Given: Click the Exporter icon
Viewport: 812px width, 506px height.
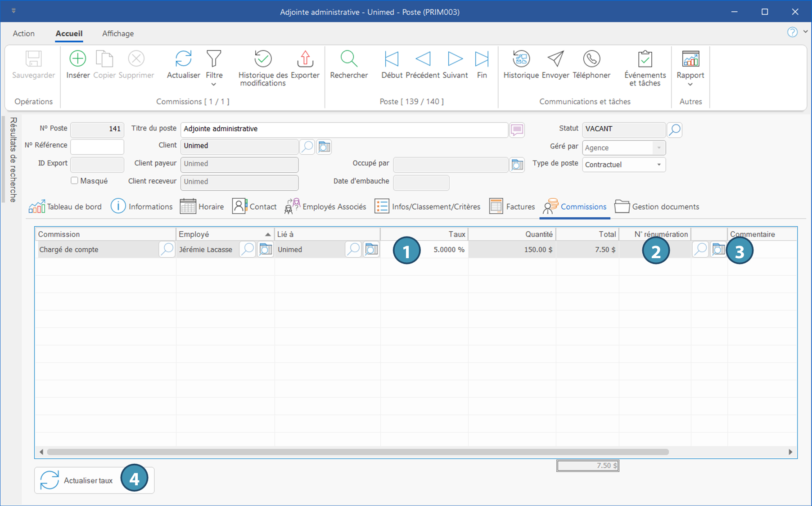Looking at the screenshot, I should coord(305,59).
